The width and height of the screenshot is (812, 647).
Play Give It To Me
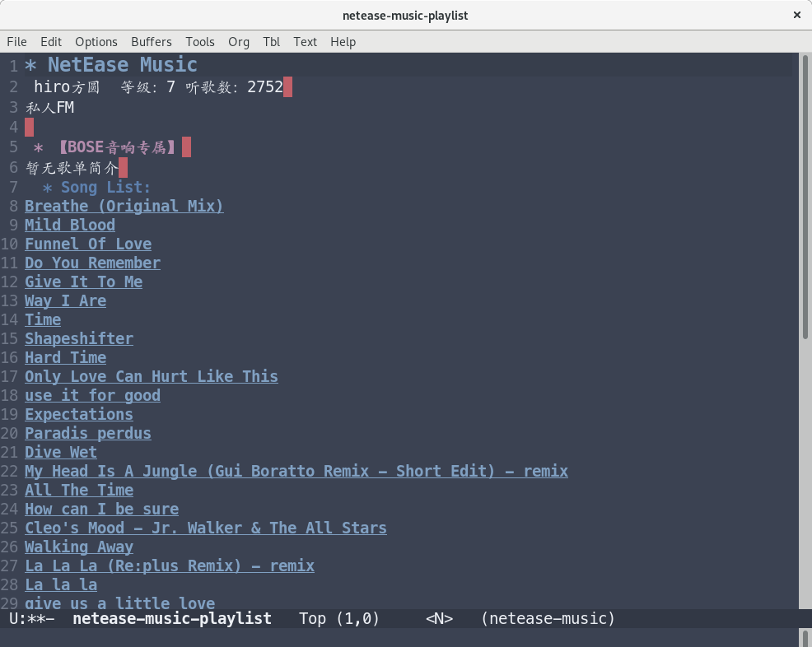click(x=83, y=282)
